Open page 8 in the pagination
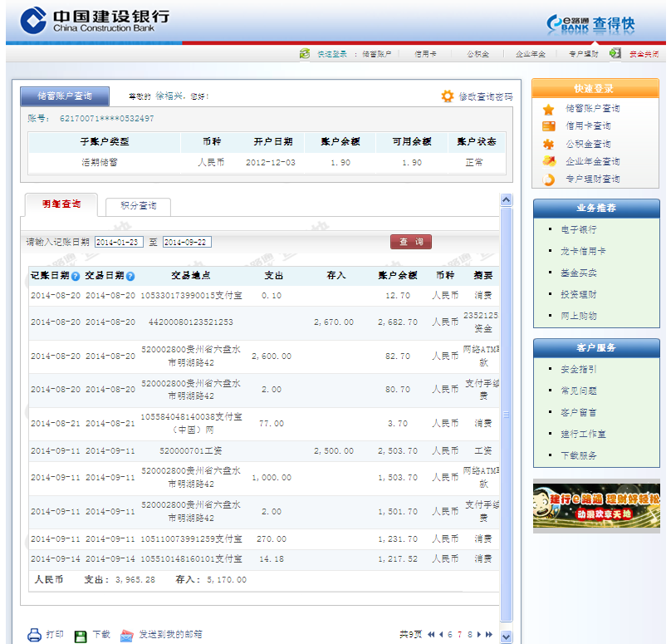Image resolution: width=671 pixels, height=644 pixels. click(469, 635)
